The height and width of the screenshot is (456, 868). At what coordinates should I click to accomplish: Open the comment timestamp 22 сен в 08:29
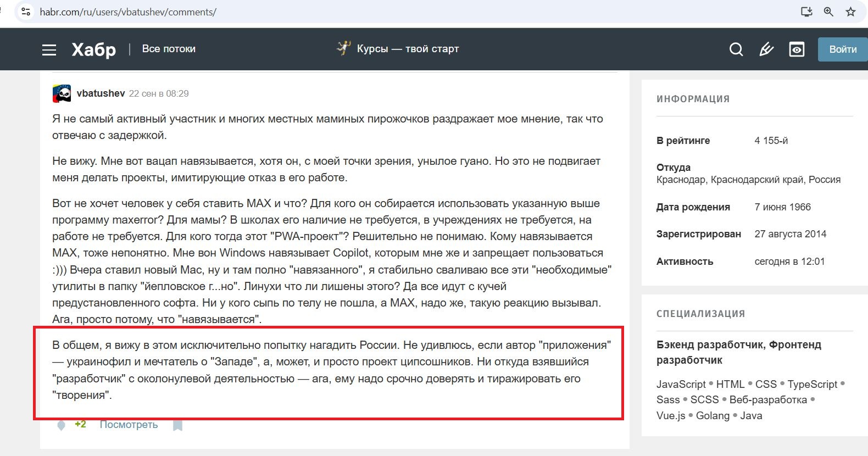click(159, 94)
